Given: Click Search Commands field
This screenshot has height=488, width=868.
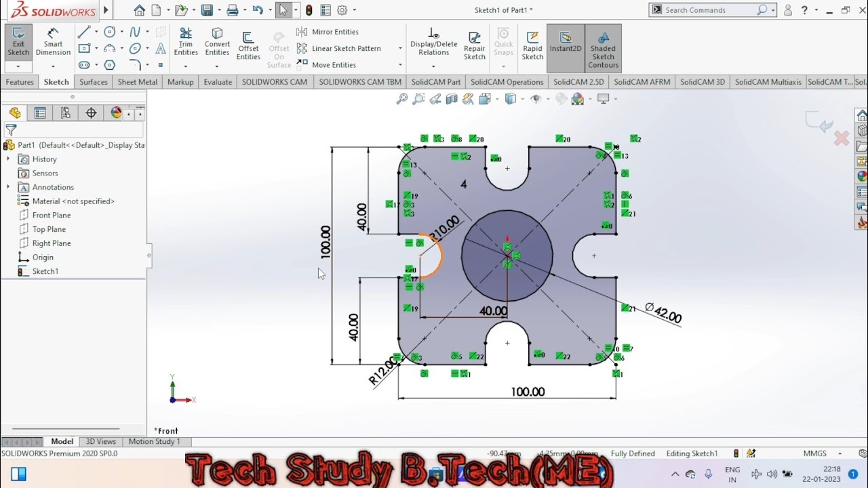Looking at the screenshot, I should (x=709, y=10).
